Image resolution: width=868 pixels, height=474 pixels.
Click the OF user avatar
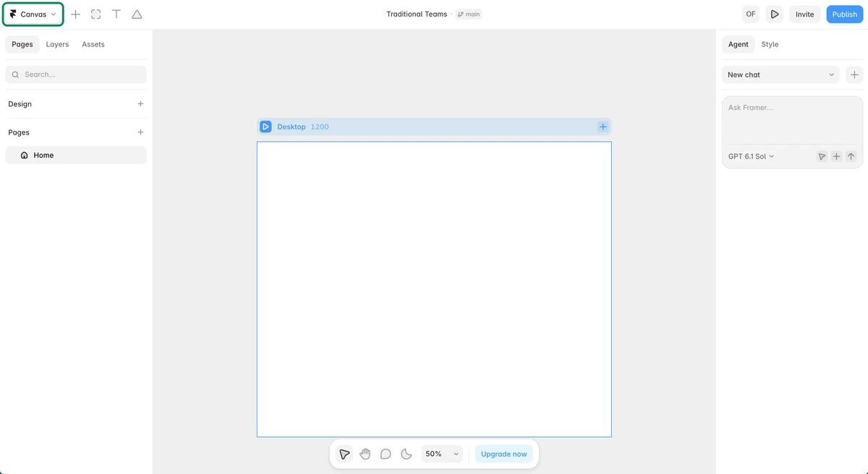coord(751,14)
